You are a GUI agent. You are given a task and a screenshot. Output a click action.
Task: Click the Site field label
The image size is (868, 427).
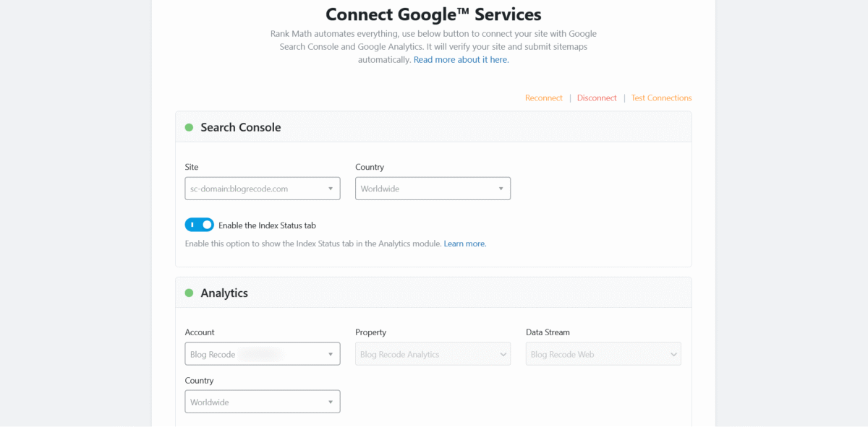pos(192,167)
